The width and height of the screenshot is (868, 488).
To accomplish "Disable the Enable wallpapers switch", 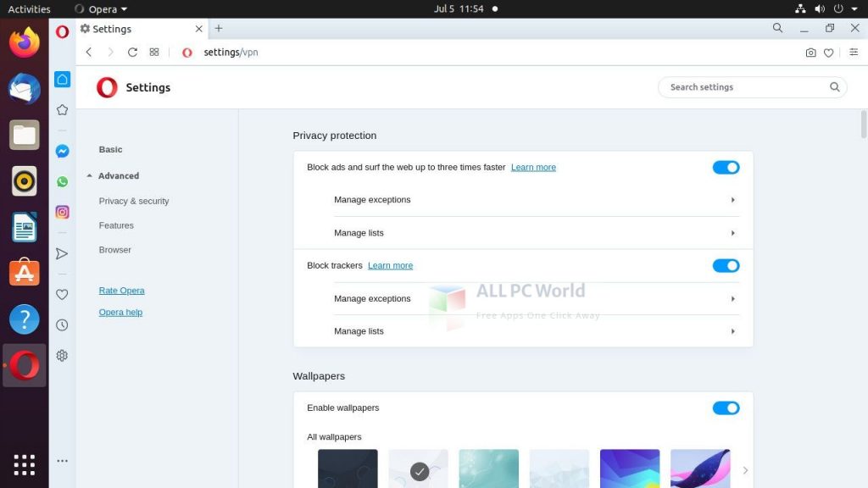I will tap(726, 408).
